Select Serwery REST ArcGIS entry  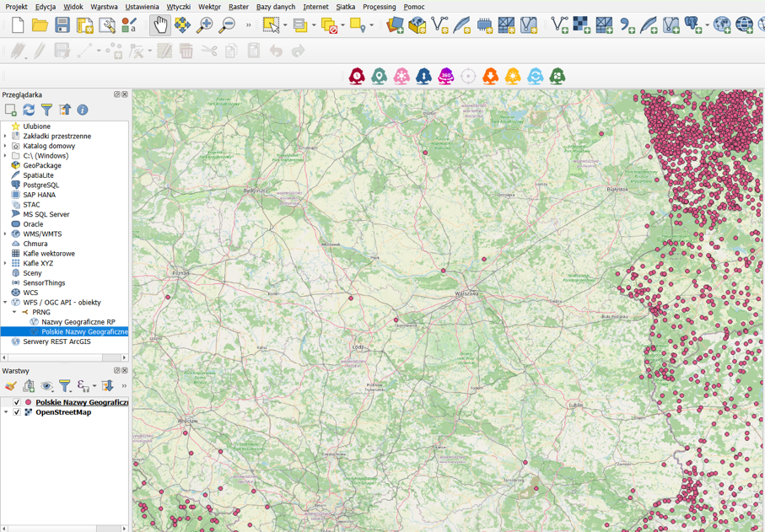click(x=57, y=341)
